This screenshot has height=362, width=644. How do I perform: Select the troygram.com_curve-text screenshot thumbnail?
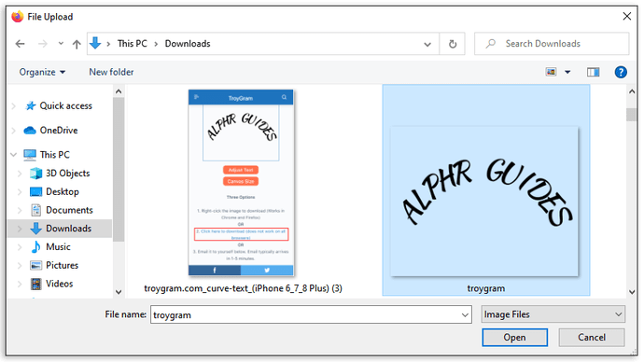point(241,183)
